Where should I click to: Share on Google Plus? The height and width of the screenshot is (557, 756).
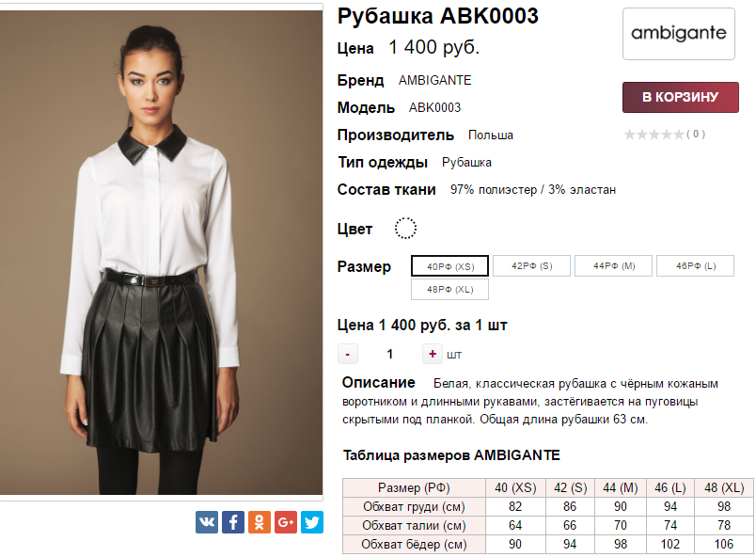point(286,522)
